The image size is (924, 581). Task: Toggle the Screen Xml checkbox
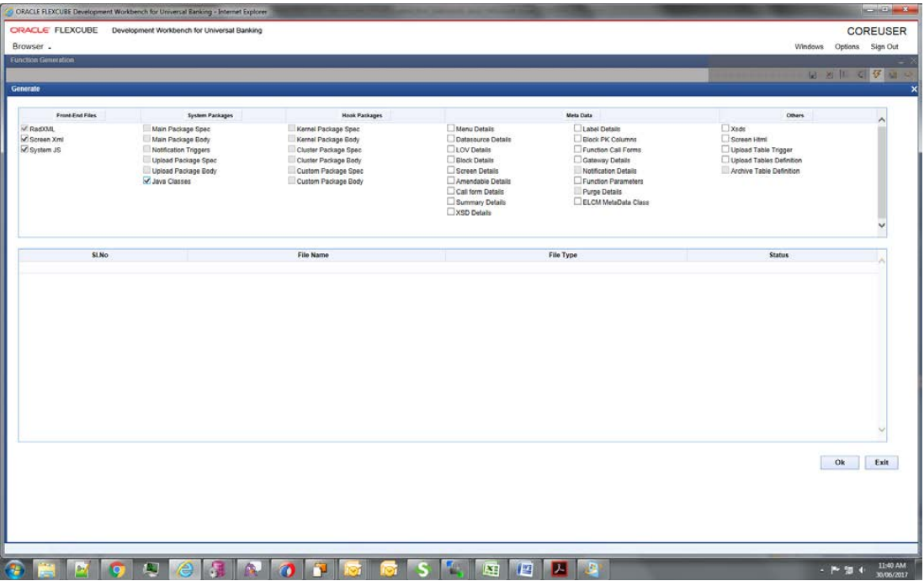(x=24, y=139)
